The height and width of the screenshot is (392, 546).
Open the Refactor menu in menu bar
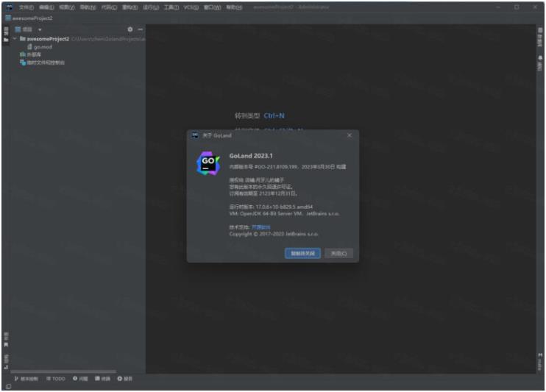[x=130, y=7]
